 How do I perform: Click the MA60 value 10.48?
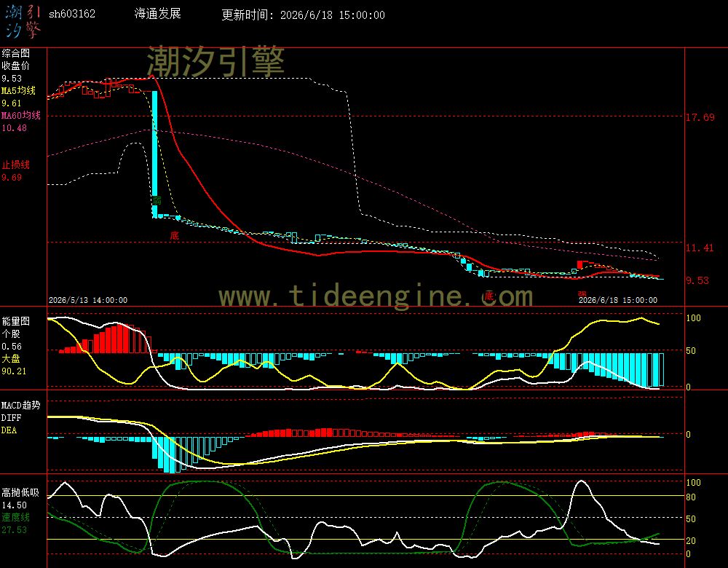click(15, 127)
